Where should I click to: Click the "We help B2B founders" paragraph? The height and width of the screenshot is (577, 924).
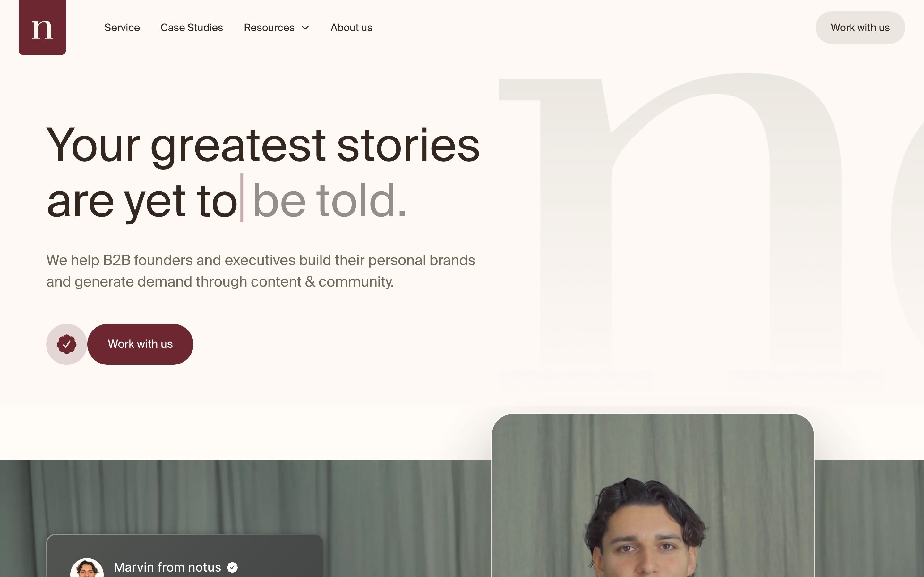(261, 271)
